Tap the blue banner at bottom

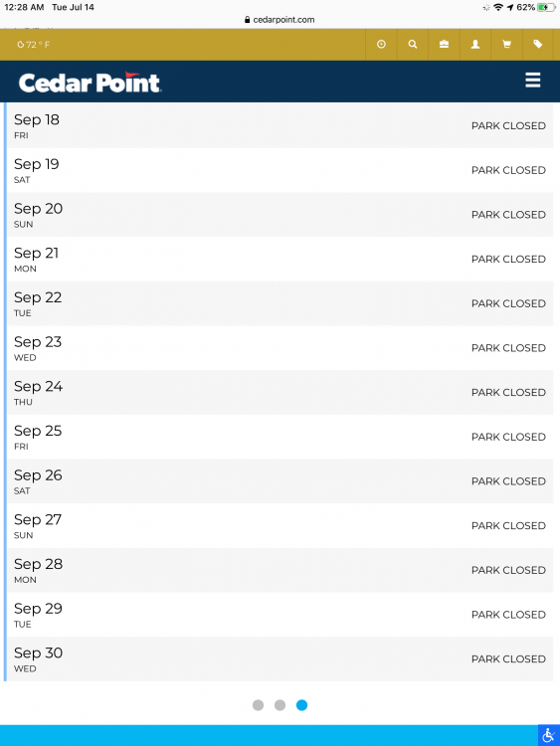(x=269, y=735)
